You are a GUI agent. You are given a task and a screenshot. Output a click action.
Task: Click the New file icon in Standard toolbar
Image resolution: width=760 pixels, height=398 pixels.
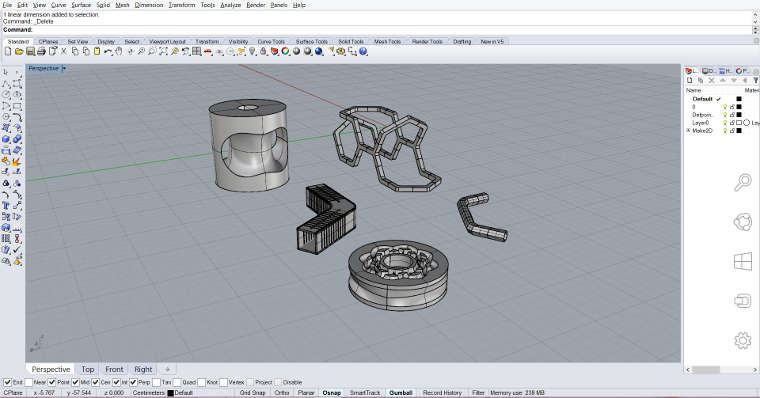click(x=8, y=51)
